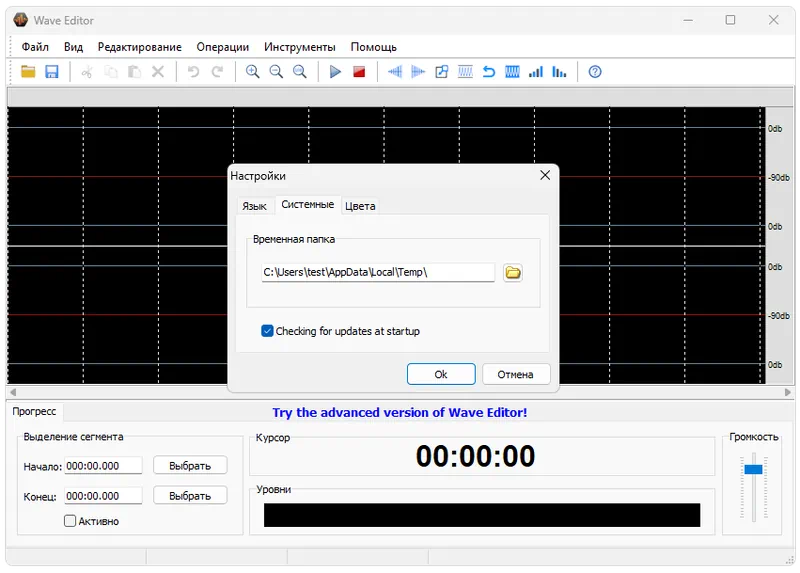The image size is (800, 573).
Task: Open the Инструменты menu
Action: [299, 47]
